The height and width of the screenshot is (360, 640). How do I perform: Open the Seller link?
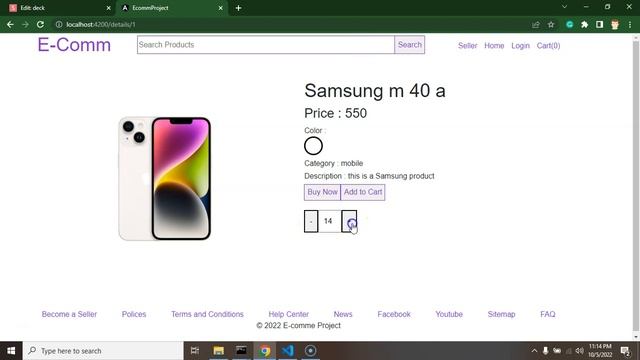click(467, 46)
